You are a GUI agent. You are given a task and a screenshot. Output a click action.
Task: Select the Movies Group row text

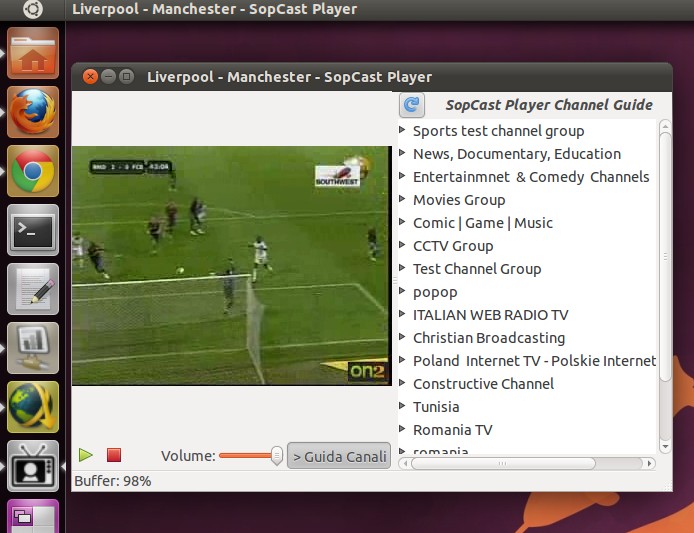459,200
